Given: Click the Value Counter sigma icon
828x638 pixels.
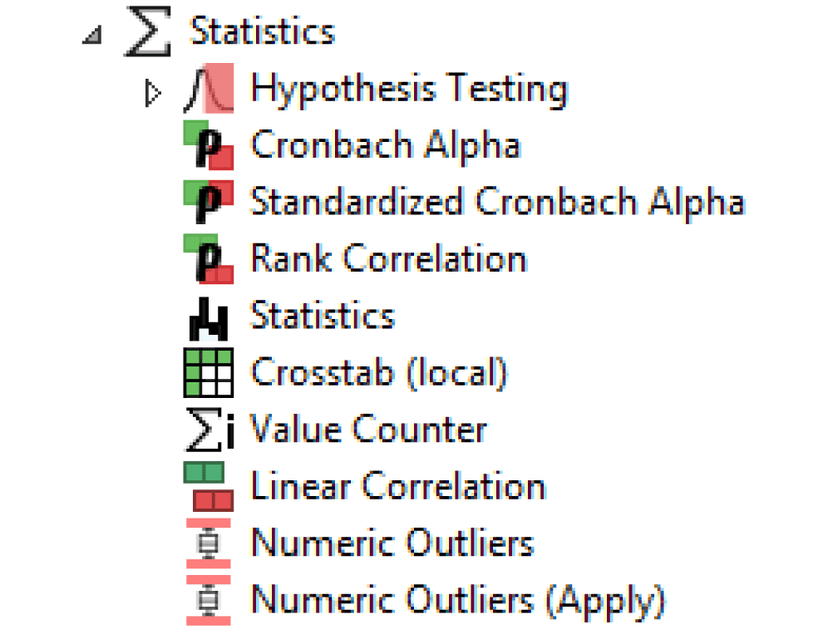Looking at the screenshot, I should [x=208, y=431].
